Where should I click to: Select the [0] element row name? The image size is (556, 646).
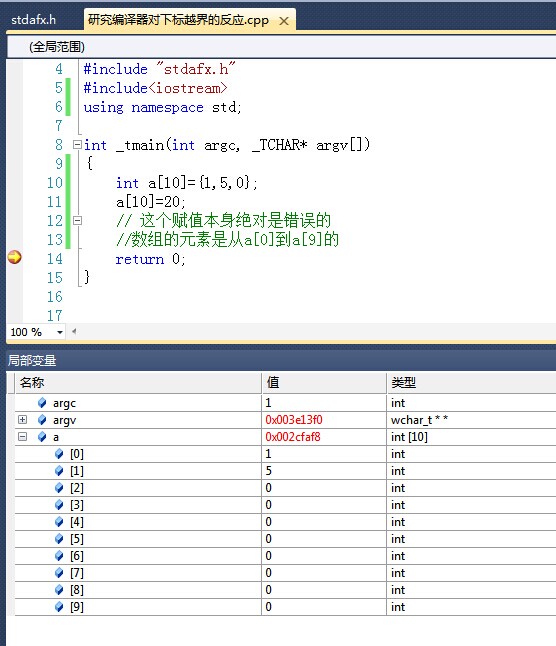77,454
